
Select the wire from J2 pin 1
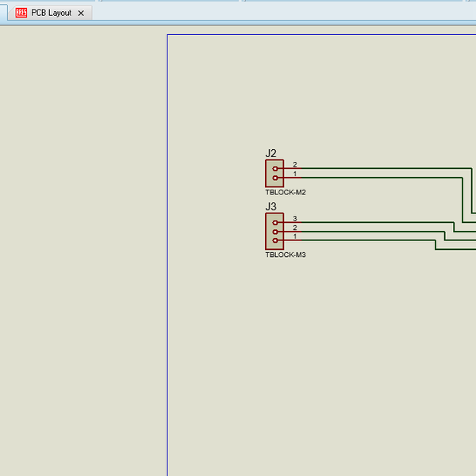pyautogui.click(x=373, y=178)
